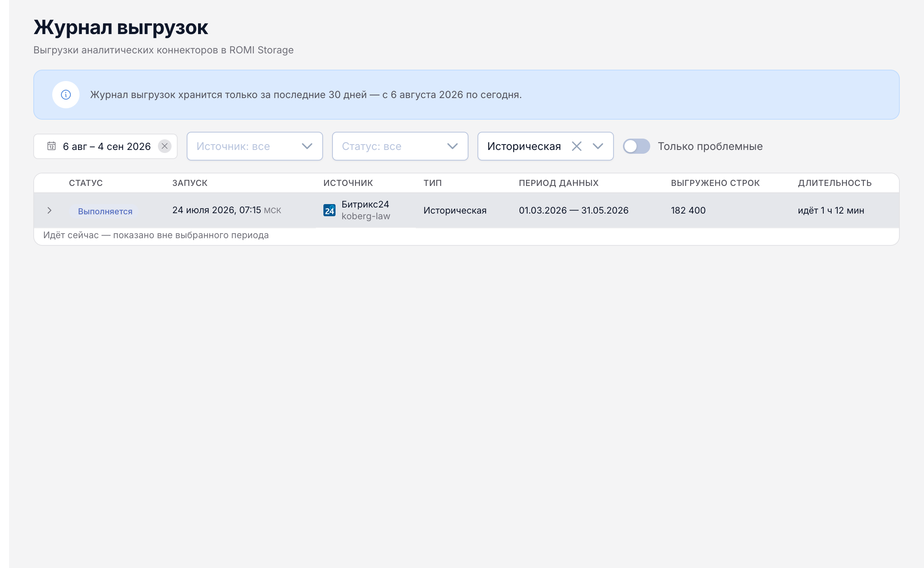Click the ВЫГРУЖЕНО СТРОК column header
The height and width of the screenshot is (568, 924).
pos(715,183)
